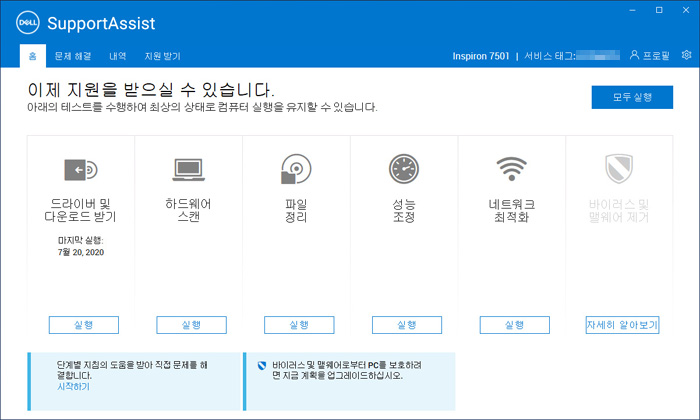The image size is (700, 420).
Task: Click the Dell logo icon
Action: [x=24, y=24]
